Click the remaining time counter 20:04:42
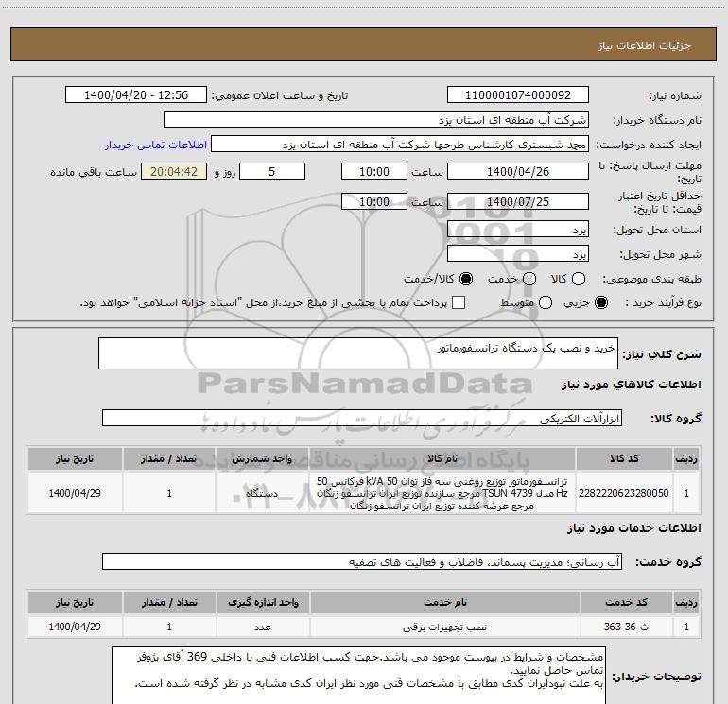This screenshot has width=728, height=704. pyautogui.click(x=174, y=171)
